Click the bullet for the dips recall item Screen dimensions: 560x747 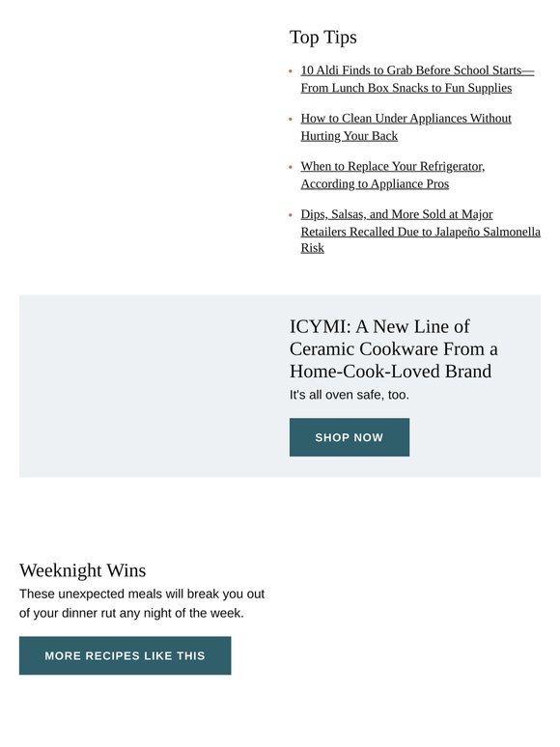[291, 215]
